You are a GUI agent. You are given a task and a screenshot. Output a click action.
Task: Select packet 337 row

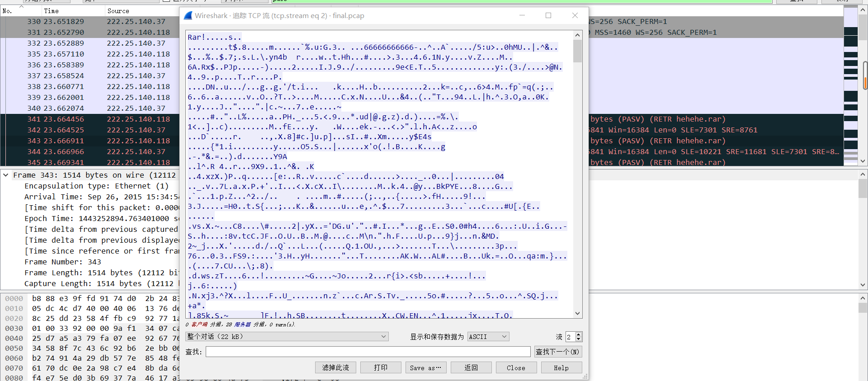[x=90, y=75]
